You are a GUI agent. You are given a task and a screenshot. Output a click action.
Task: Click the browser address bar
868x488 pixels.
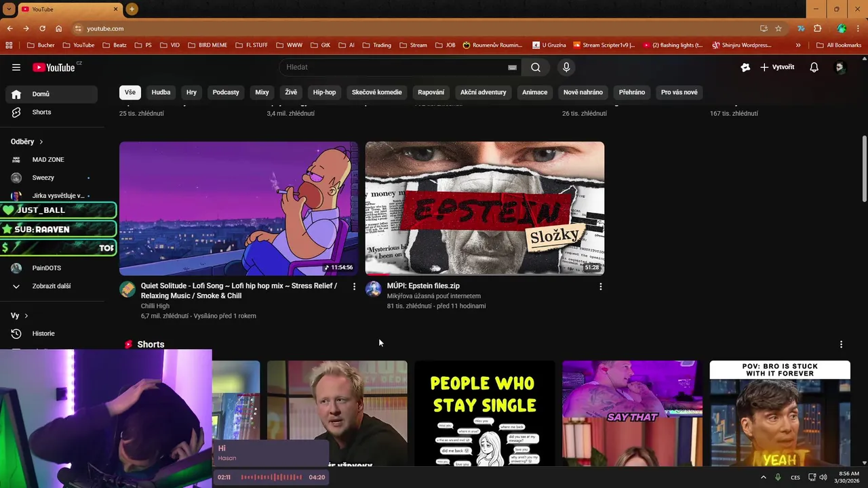[414, 28]
